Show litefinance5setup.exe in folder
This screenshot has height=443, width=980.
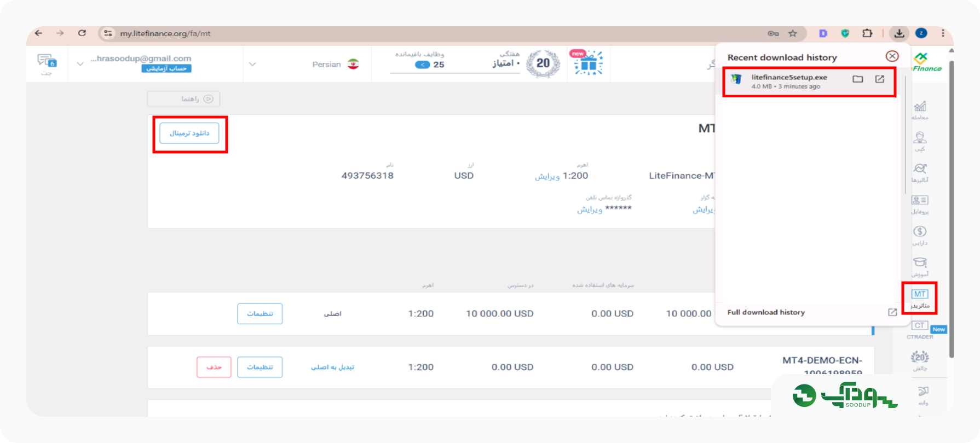click(x=857, y=79)
